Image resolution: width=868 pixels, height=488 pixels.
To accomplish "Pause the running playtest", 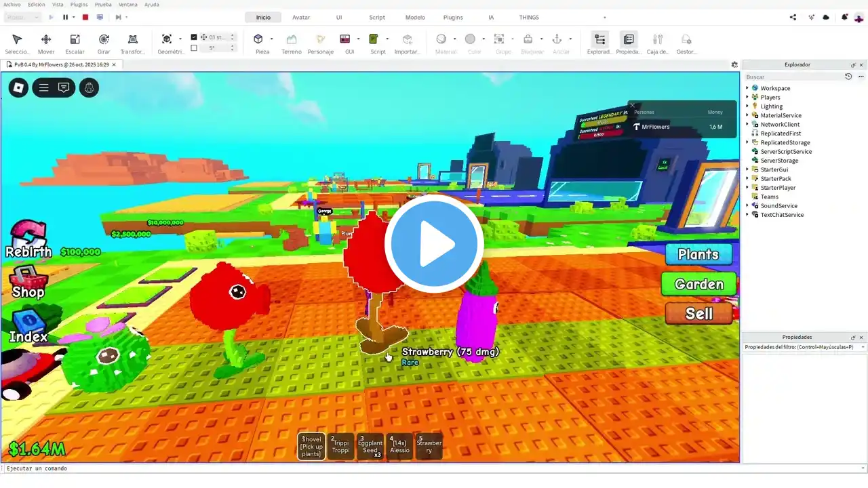I will tap(66, 17).
